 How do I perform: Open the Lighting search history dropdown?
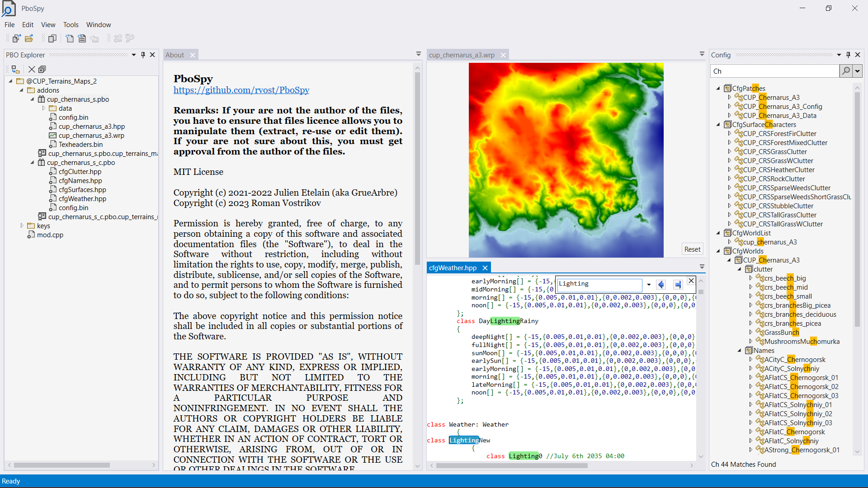click(x=649, y=284)
